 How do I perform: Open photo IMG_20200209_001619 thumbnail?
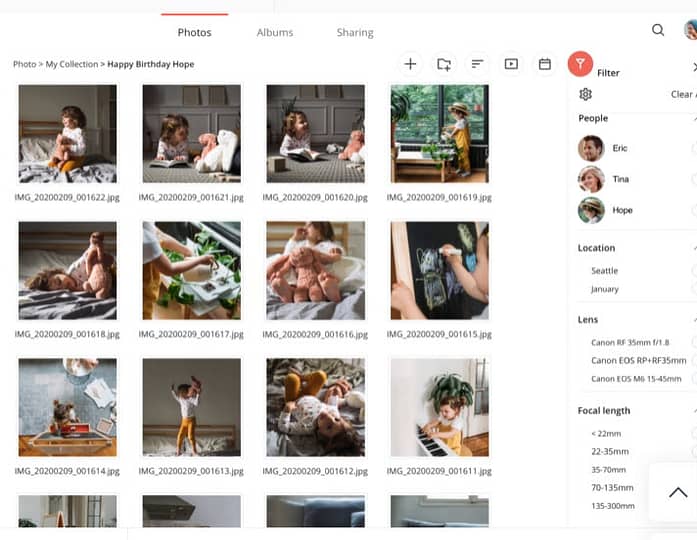[x=440, y=134]
